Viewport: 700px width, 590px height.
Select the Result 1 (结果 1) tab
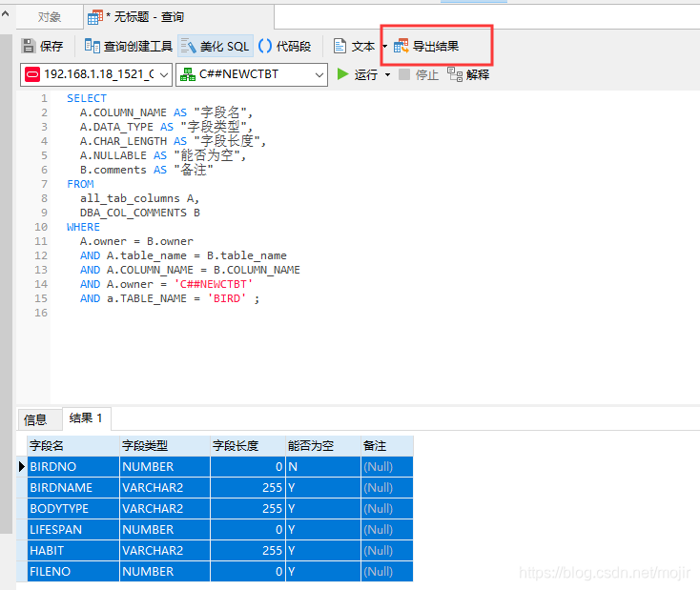click(86, 418)
